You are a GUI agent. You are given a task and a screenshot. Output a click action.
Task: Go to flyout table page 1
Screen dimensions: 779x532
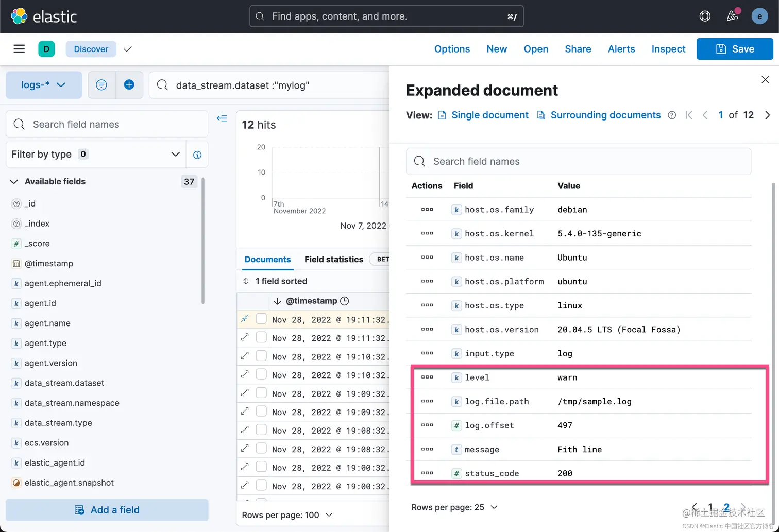[710, 507]
